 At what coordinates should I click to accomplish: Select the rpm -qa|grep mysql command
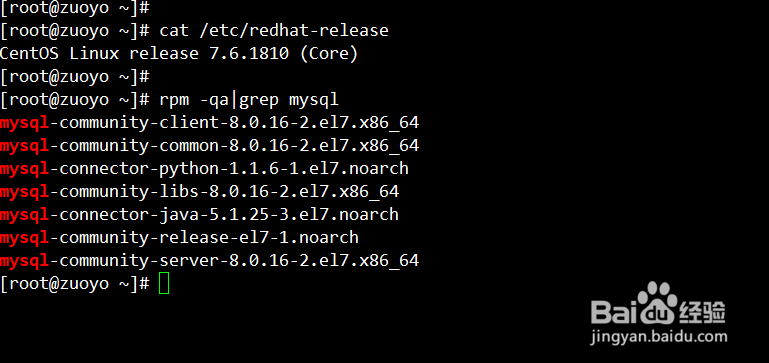coord(249,100)
